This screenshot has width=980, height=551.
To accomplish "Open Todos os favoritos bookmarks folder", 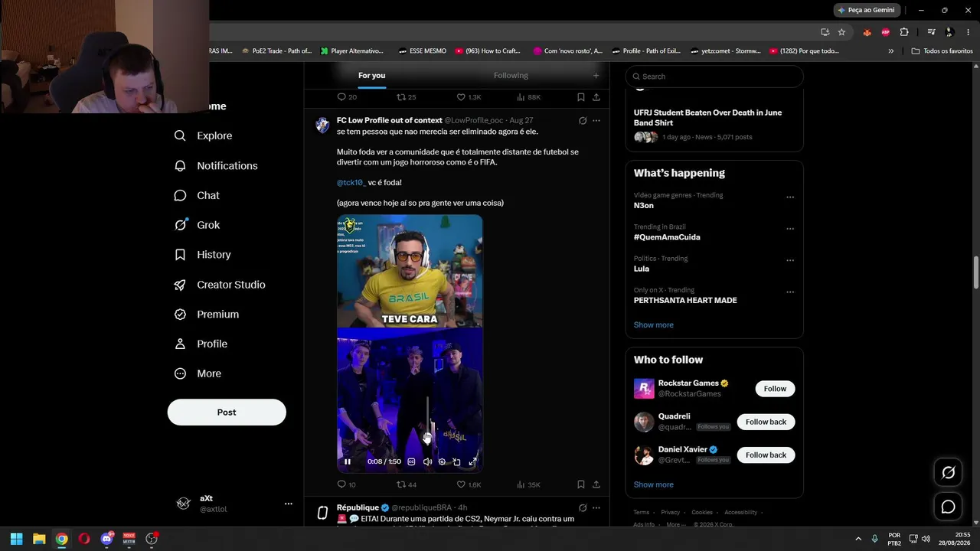I will pos(942,51).
